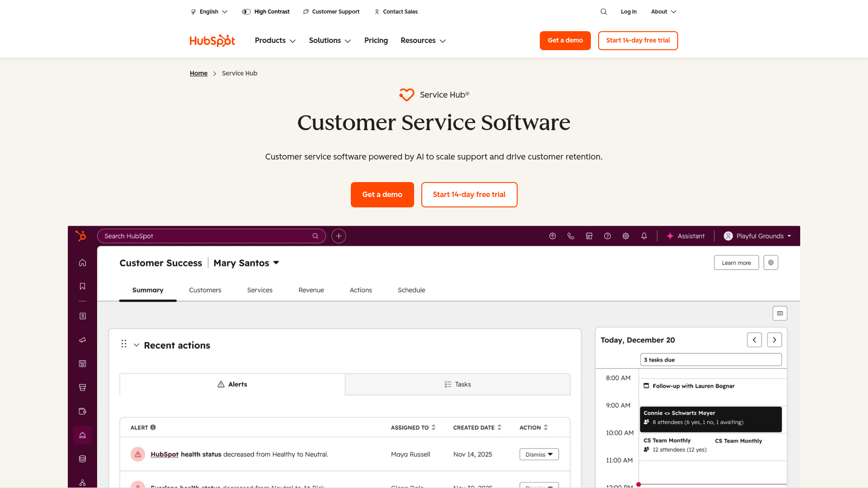The width and height of the screenshot is (868, 488).
Task: Open the settings gear next to Learn more
Action: point(771,263)
